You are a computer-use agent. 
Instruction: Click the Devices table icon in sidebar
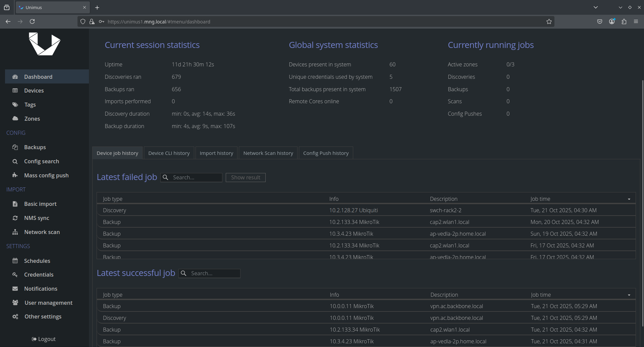tap(15, 91)
